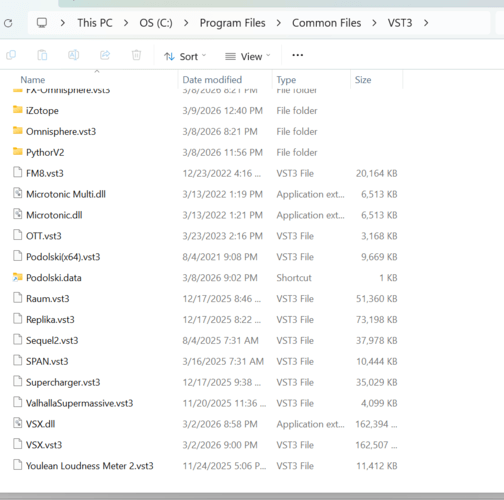
Task: Click the Microtonic Multi.dll file icon
Action: tap(17, 193)
